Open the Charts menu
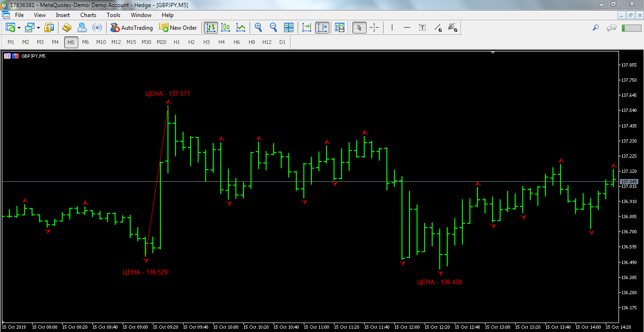This screenshot has height=332, width=644. tap(88, 15)
